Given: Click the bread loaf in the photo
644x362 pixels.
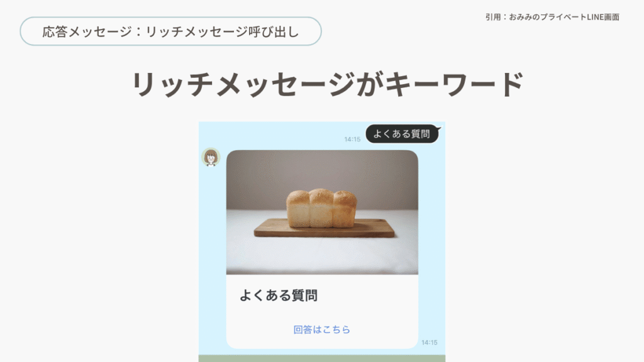Looking at the screenshot, I should coord(321,208).
